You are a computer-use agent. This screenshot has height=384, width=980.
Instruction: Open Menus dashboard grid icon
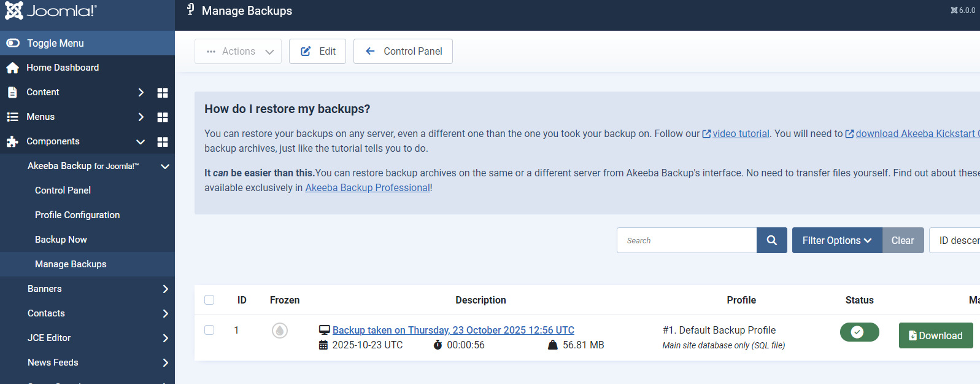pyautogui.click(x=163, y=117)
